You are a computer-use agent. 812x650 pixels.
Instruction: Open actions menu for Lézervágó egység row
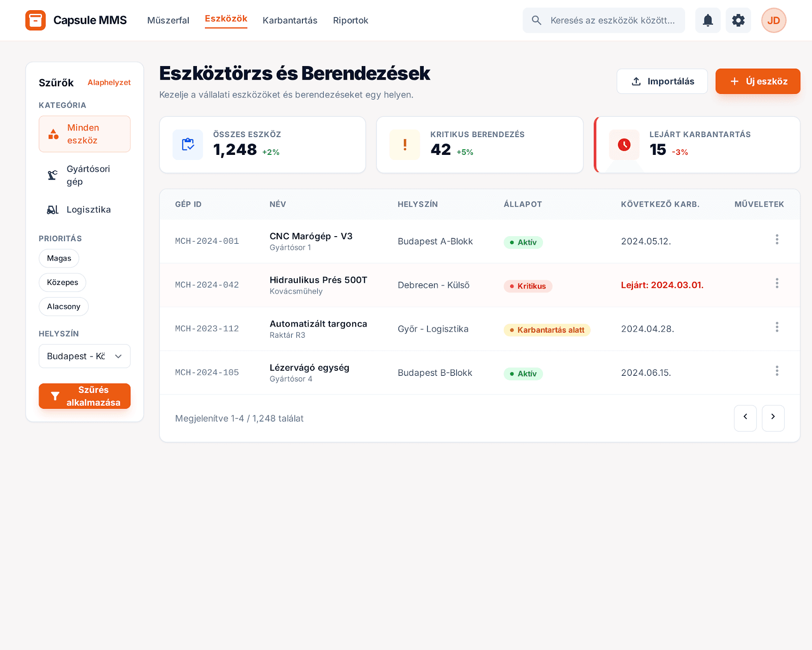[x=776, y=371]
